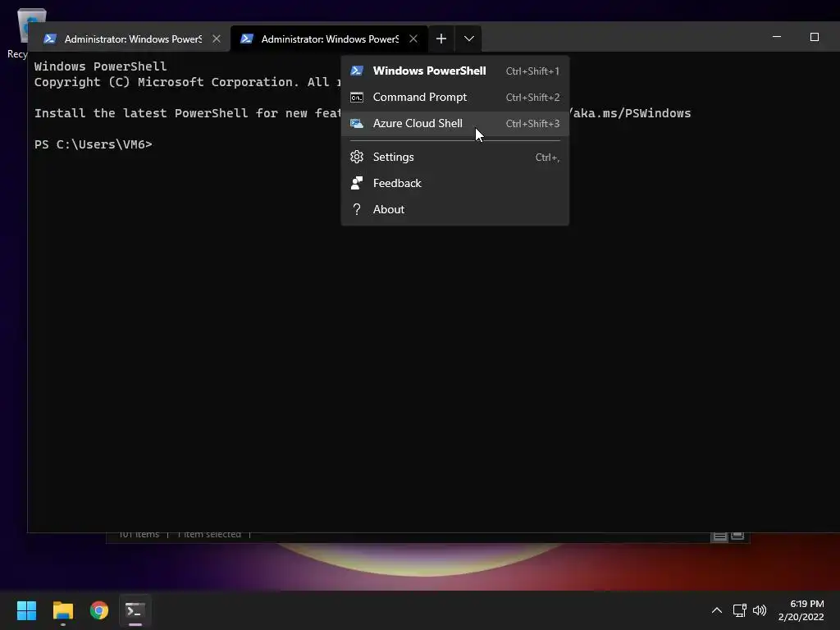This screenshot has width=840, height=630.
Task: Select the second Administrator PowerShell tab
Action: (329, 39)
